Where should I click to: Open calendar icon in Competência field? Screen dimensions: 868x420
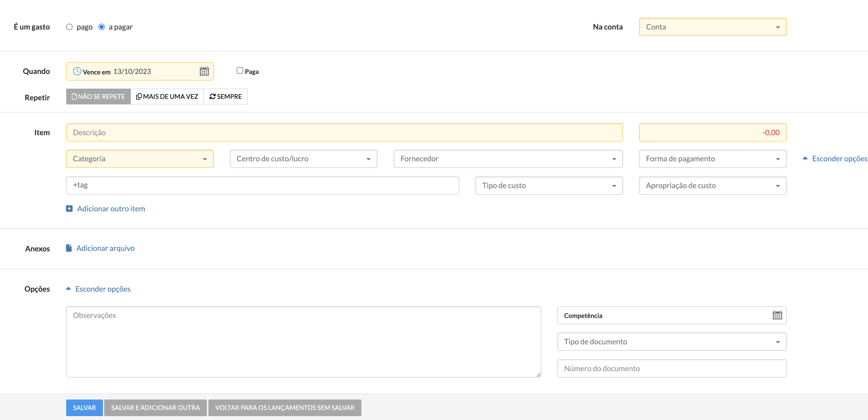(x=777, y=315)
